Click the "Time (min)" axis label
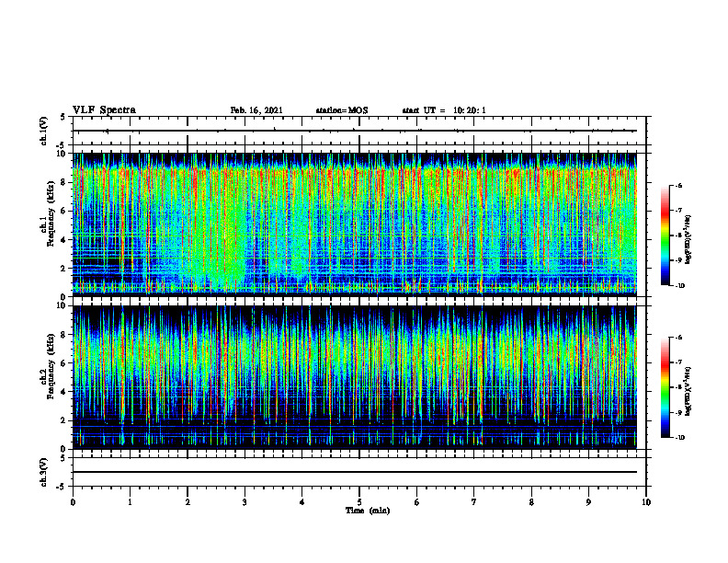Viewport: 728px width, 563px height. pos(368,511)
